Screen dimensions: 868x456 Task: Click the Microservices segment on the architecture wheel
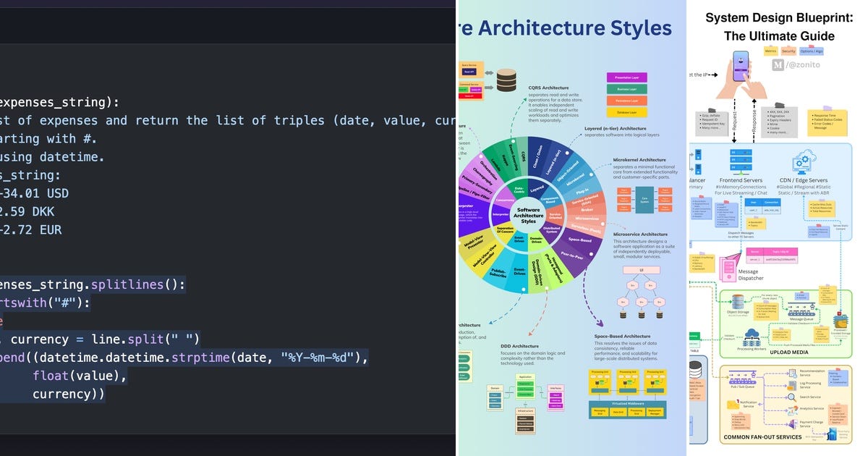[587, 219]
